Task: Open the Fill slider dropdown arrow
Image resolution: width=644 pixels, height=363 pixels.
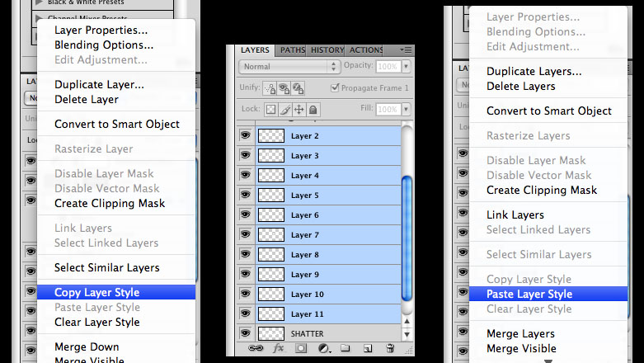Action: [x=407, y=110]
